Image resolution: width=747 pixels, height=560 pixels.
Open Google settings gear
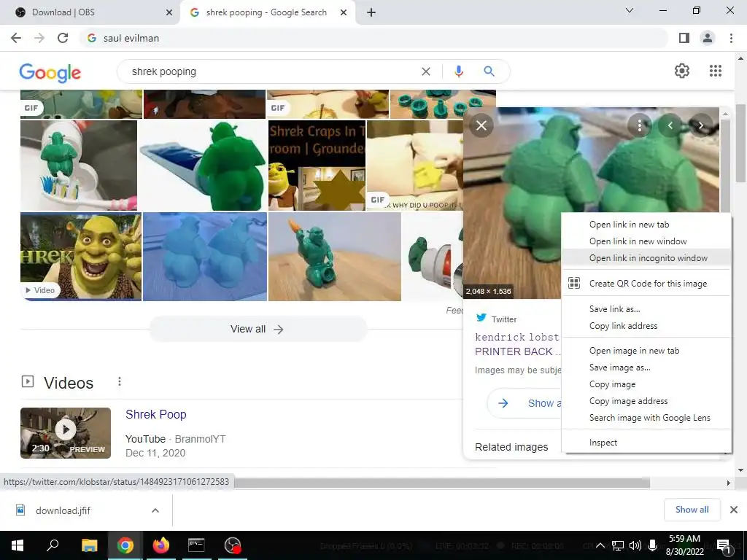tap(682, 71)
